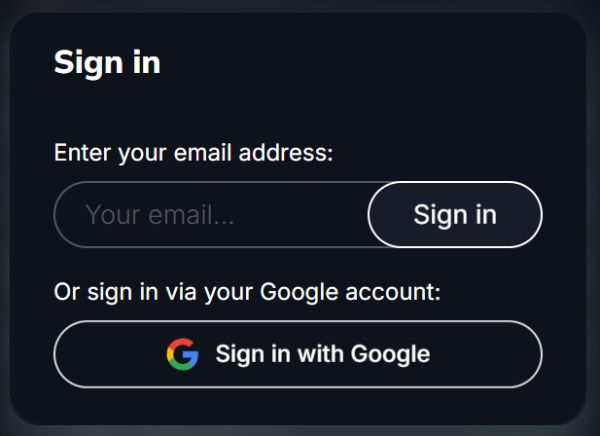Click the Google "G" logo icon
Image resolution: width=600 pixels, height=436 pixels.
click(182, 354)
